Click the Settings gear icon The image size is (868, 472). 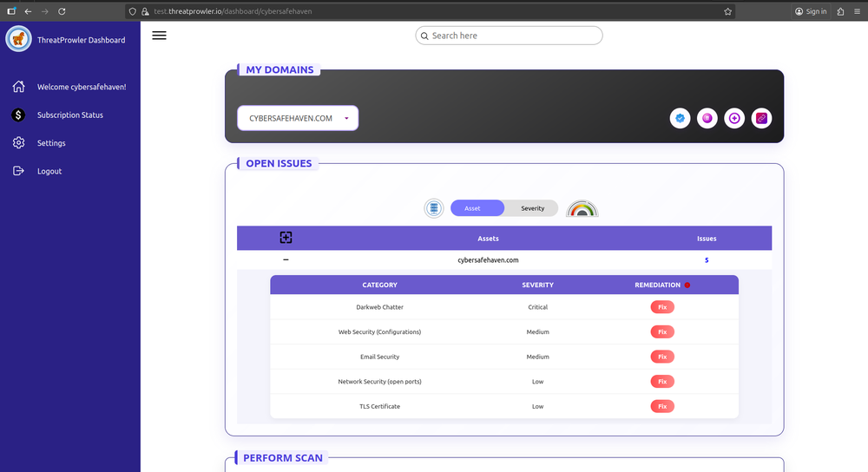coord(19,143)
